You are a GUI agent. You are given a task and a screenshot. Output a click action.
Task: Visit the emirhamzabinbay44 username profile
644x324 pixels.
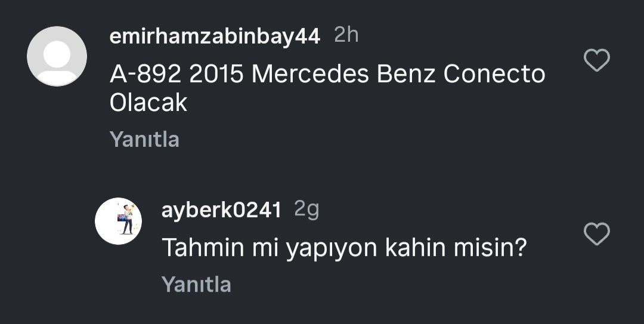pos(215,36)
